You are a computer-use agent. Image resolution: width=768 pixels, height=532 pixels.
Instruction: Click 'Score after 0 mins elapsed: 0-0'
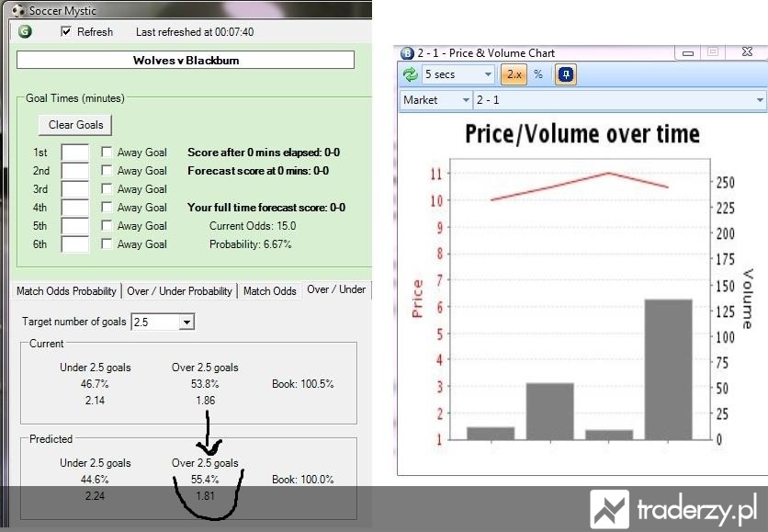[x=264, y=153]
